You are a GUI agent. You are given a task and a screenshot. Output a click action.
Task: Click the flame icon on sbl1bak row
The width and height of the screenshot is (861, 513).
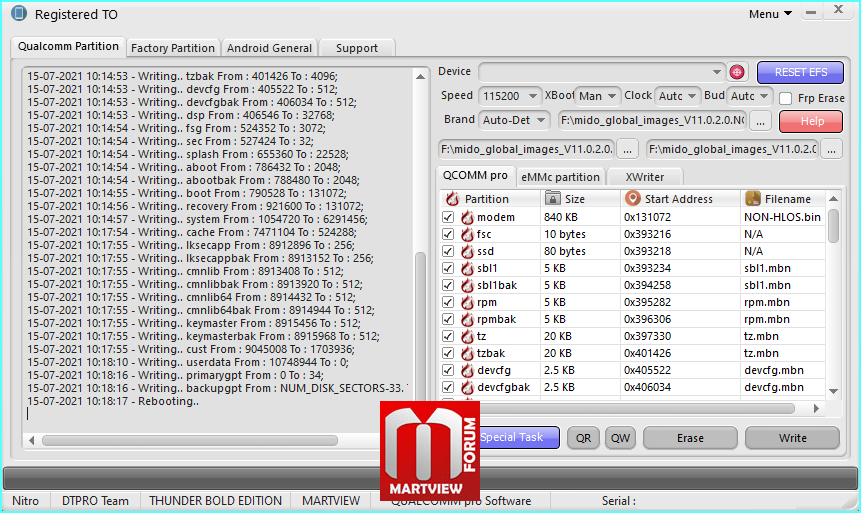[467, 286]
